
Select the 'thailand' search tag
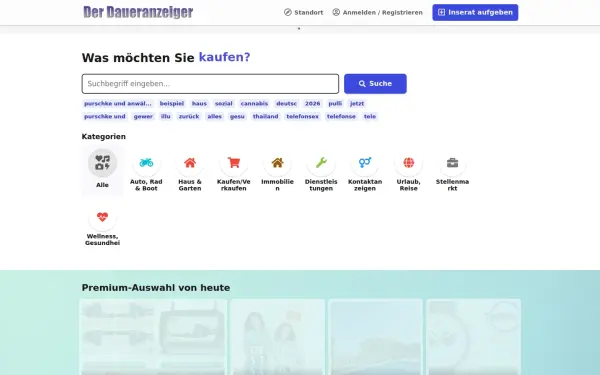[266, 116]
